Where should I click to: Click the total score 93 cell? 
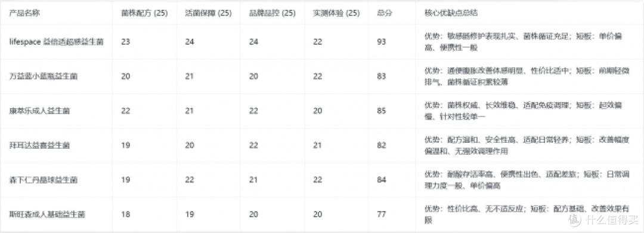pos(382,42)
